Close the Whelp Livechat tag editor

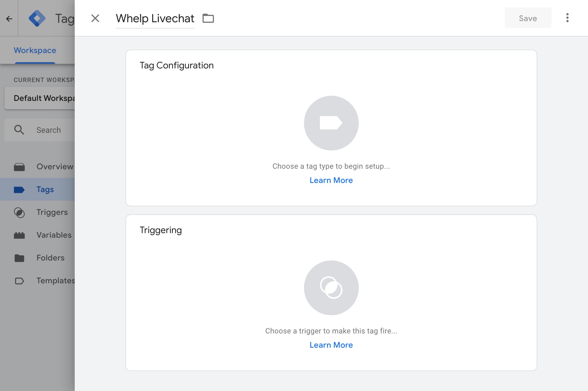(95, 18)
